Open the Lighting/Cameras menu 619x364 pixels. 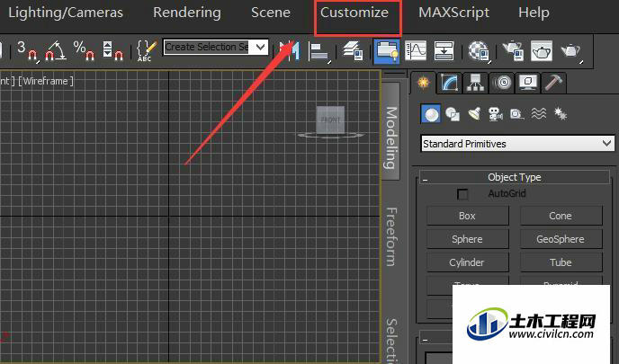(x=66, y=13)
